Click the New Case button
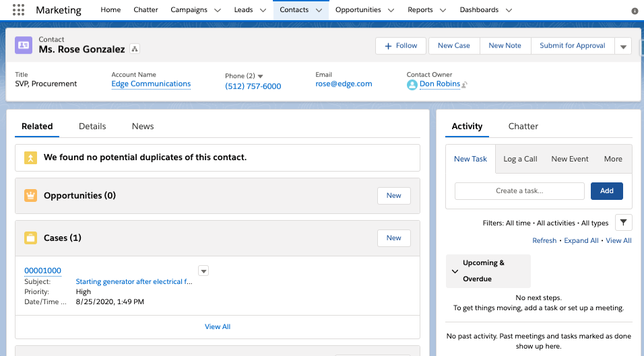This screenshot has height=356, width=644. pyautogui.click(x=454, y=46)
